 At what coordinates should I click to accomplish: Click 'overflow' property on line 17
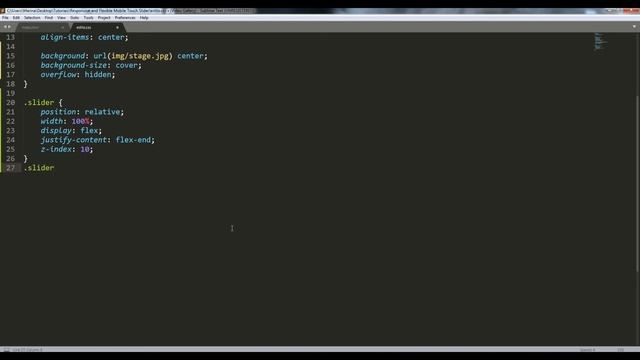tap(58, 75)
